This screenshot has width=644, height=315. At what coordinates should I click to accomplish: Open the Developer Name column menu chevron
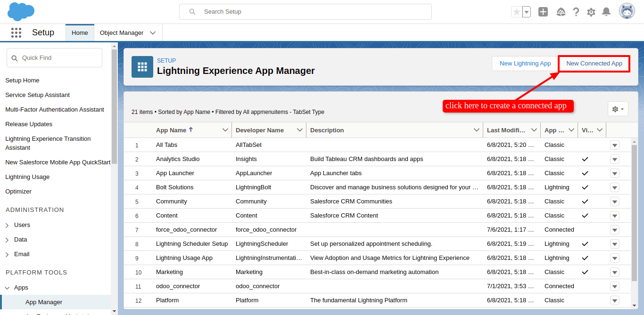(299, 130)
